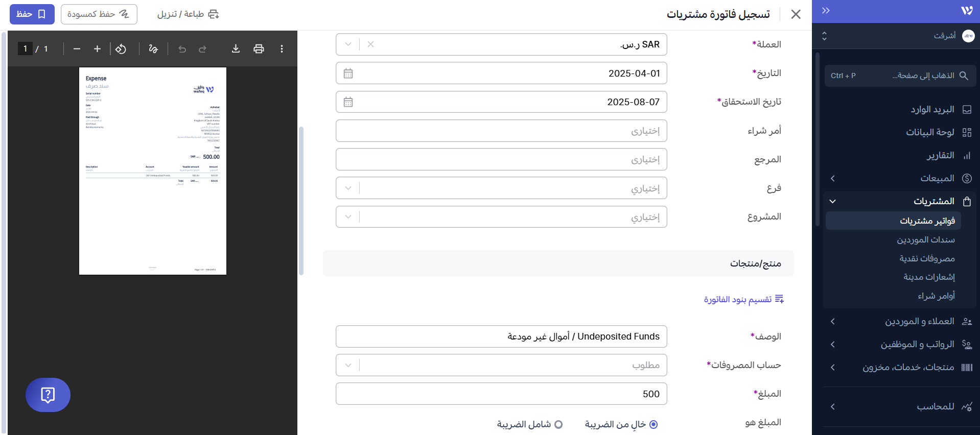980x435 pixels.
Task: Zoom in on the PDF preview
Action: (97, 49)
